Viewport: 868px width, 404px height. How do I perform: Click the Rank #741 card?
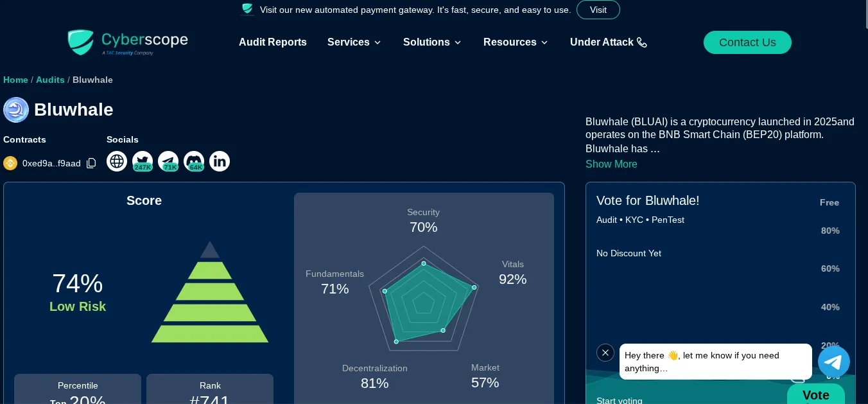click(210, 389)
